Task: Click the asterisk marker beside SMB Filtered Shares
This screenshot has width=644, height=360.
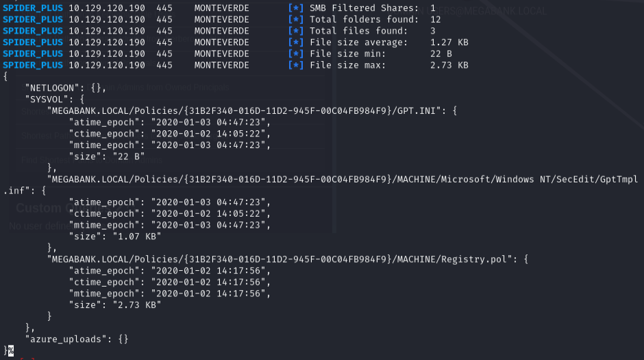Action: pos(296,8)
